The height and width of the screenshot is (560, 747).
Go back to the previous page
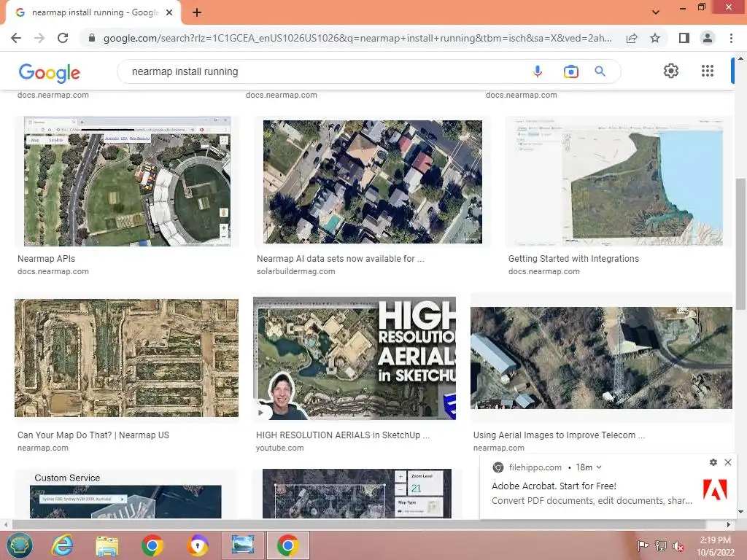16,38
